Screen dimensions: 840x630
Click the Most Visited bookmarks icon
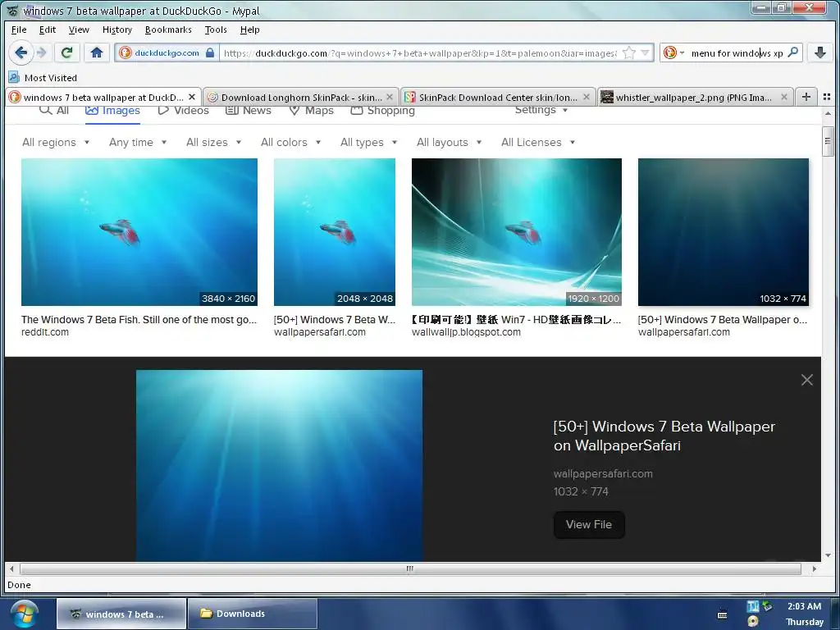(x=14, y=78)
